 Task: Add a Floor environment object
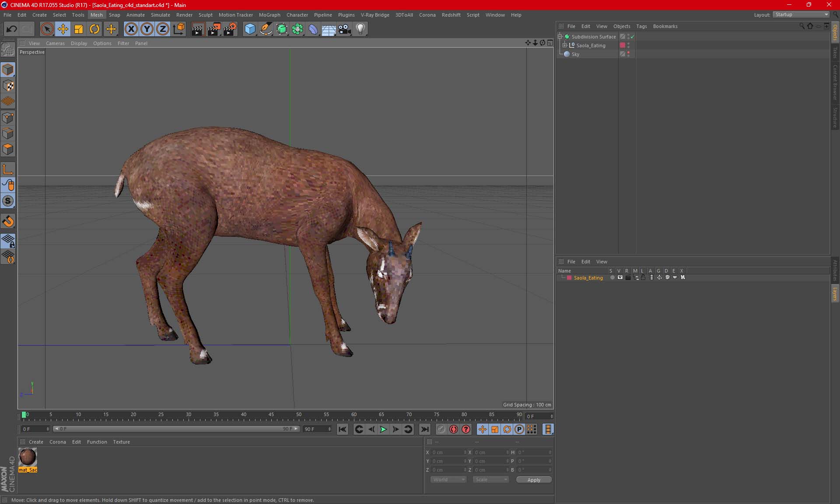click(x=329, y=29)
